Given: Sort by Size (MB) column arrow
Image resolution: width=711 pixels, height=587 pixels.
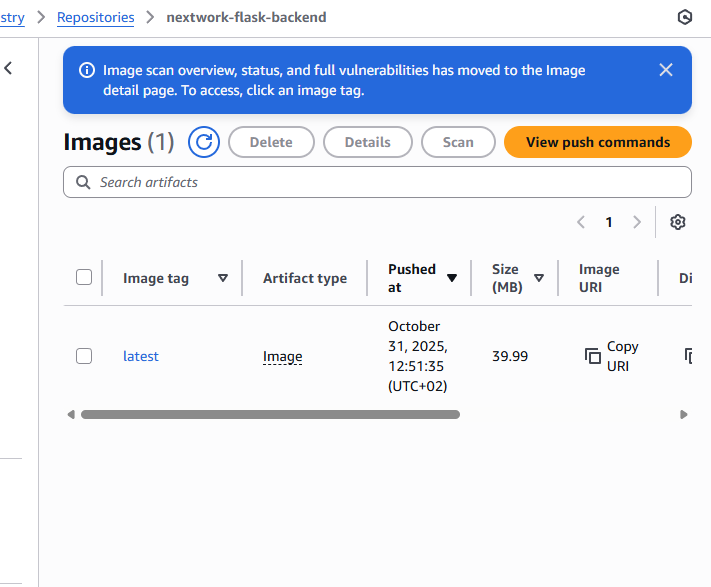Looking at the screenshot, I should (539, 278).
